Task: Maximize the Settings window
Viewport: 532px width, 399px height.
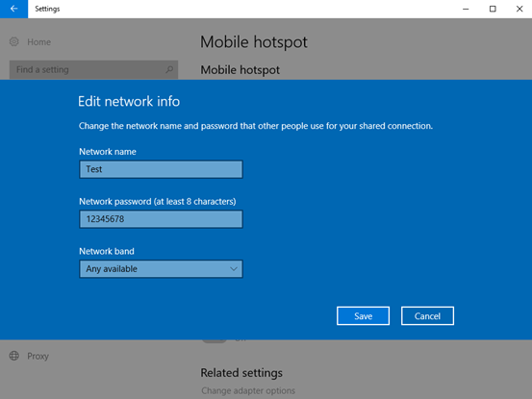Action: point(493,10)
